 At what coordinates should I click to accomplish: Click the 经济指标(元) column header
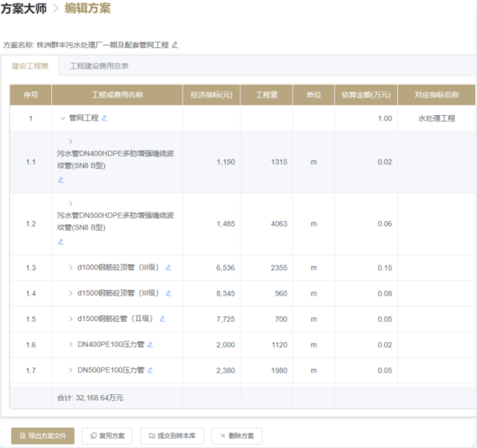click(x=212, y=95)
